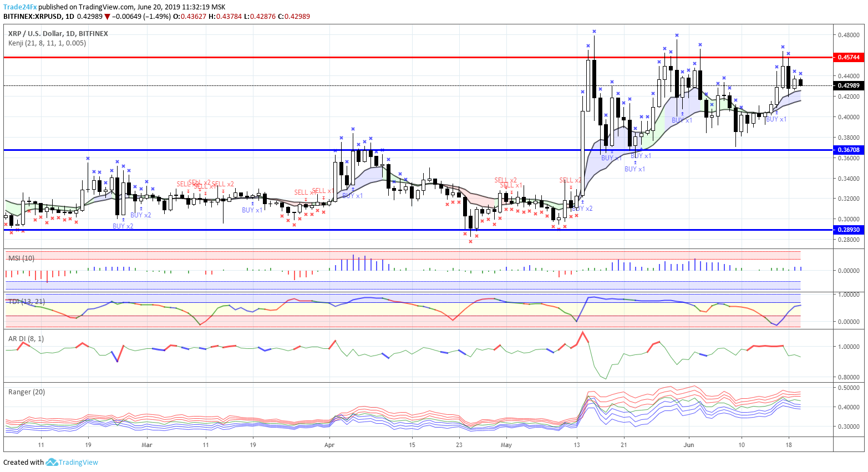Click the TradingView cloud logo icon
The image size is (868, 472).
[52, 462]
